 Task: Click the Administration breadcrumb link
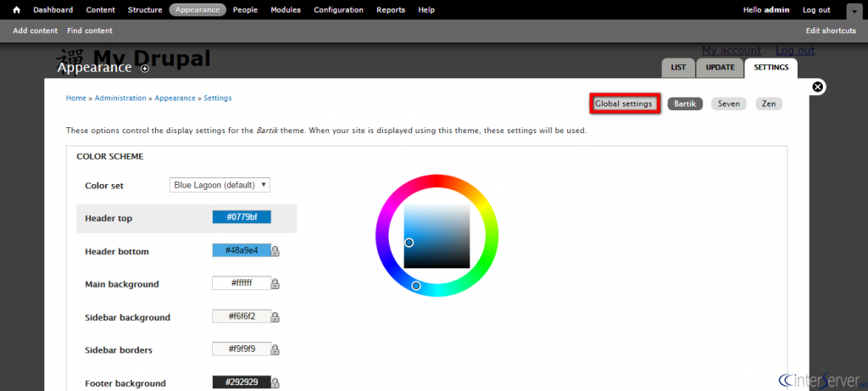[x=120, y=98]
